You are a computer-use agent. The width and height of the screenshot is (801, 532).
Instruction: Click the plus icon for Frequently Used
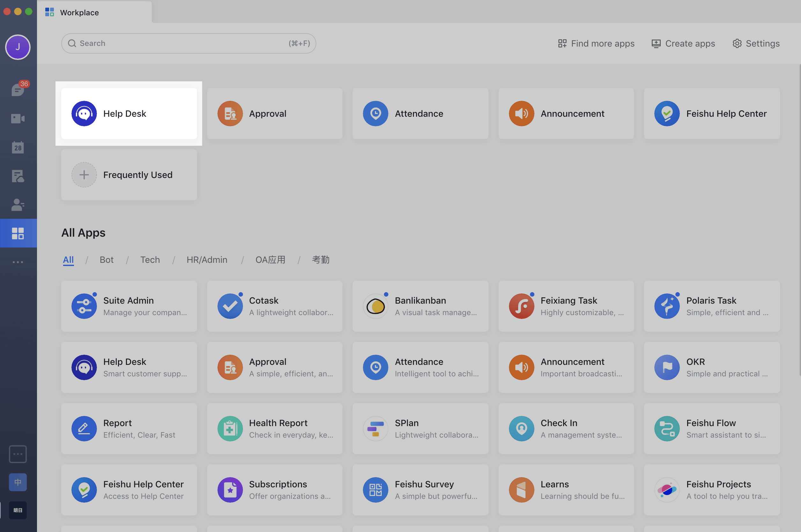84,175
